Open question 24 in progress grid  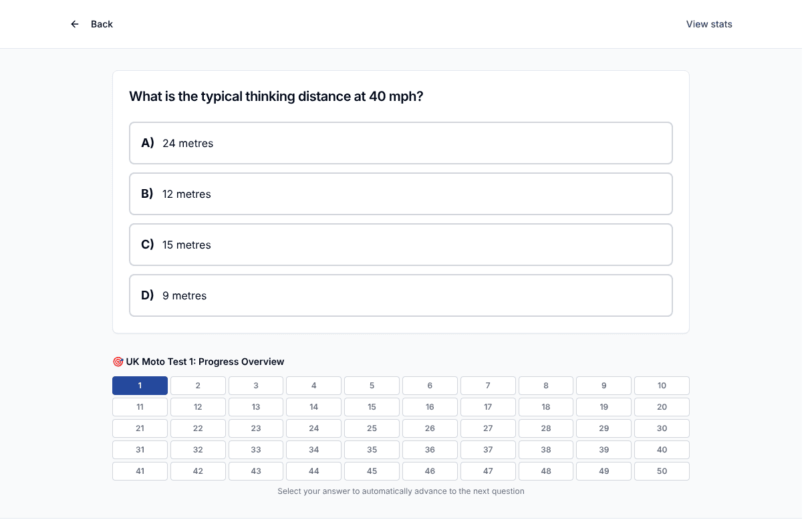click(x=314, y=428)
